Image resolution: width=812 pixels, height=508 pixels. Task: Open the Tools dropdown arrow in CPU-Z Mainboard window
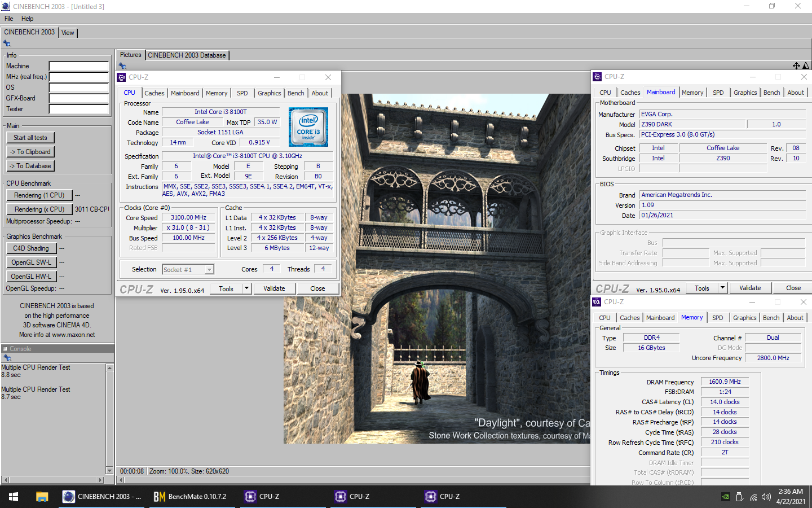[722, 288]
